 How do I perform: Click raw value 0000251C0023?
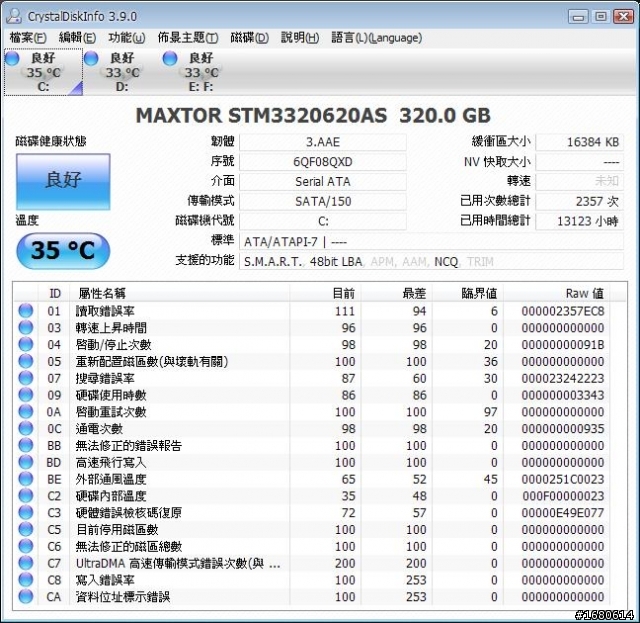(x=563, y=479)
